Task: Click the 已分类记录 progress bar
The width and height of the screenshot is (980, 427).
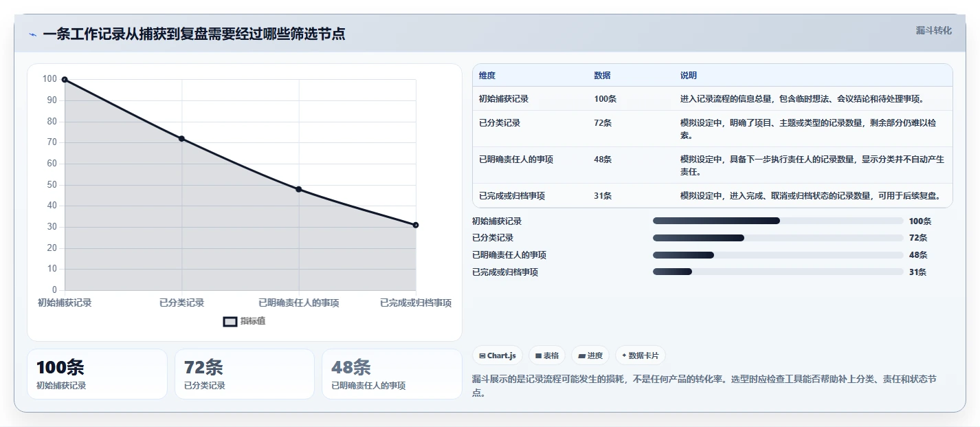Action: 778,238
